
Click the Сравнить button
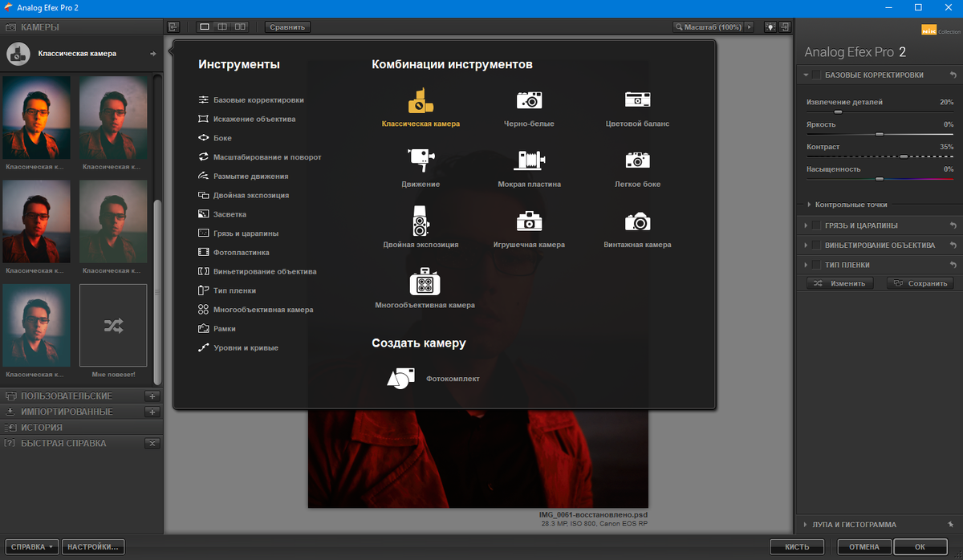(x=287, y=27)
